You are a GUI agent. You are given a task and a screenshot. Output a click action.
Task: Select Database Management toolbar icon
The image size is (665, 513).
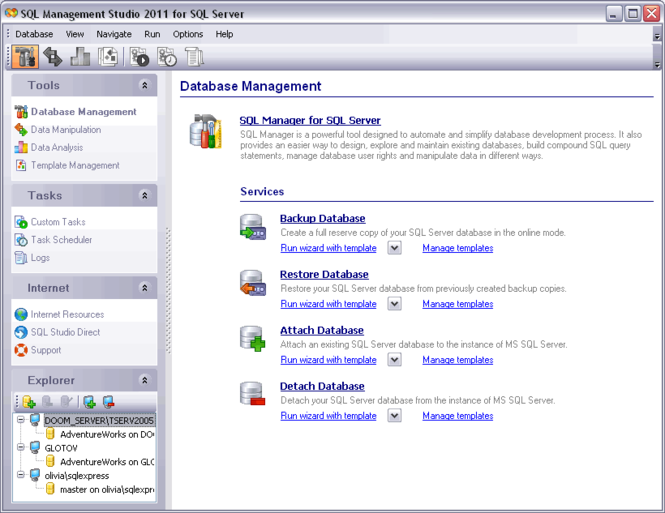[25, 57]
